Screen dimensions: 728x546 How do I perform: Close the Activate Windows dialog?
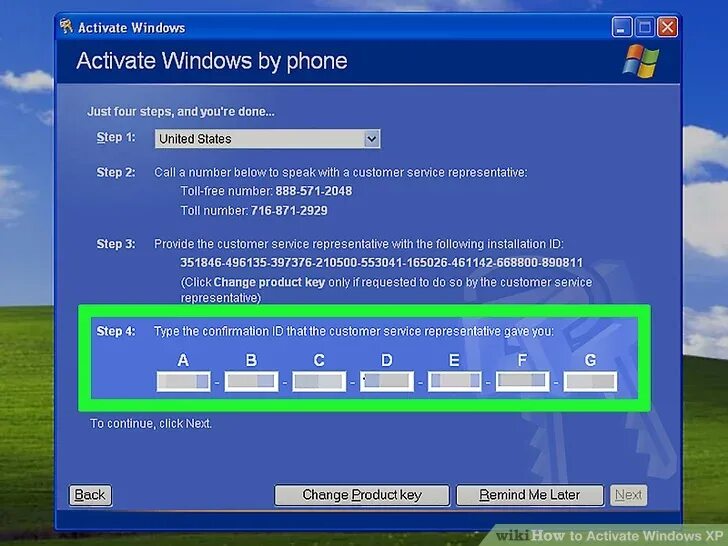tap(668, 27)
